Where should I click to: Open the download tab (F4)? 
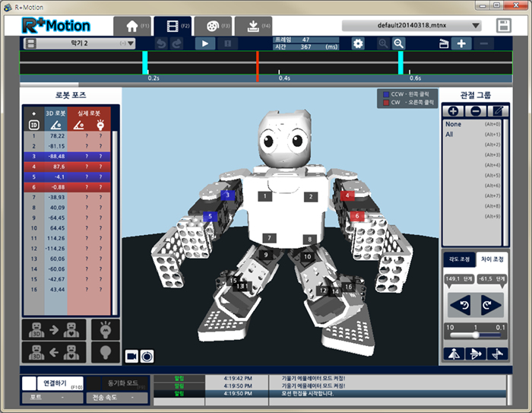click(x=253, y=25)
